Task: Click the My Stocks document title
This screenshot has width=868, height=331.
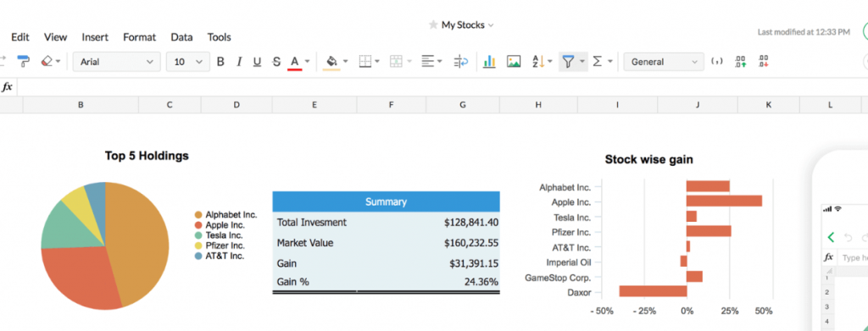Action: 463,25
